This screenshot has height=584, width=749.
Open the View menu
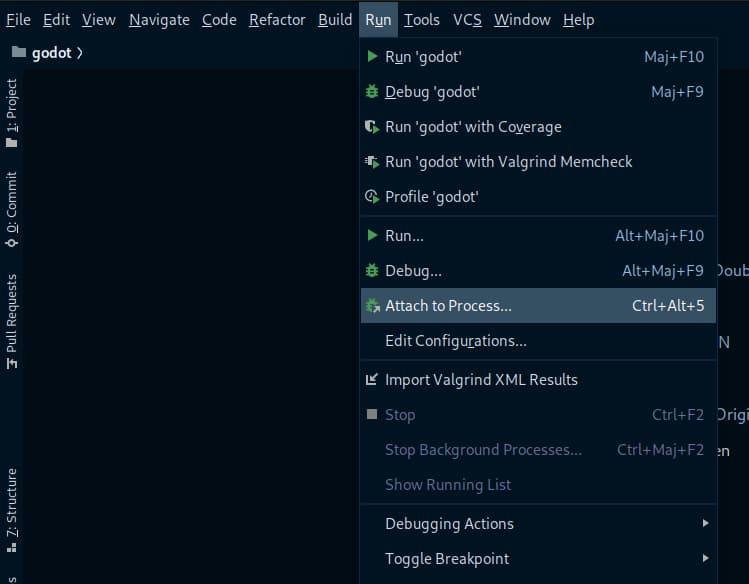point(99,20)
